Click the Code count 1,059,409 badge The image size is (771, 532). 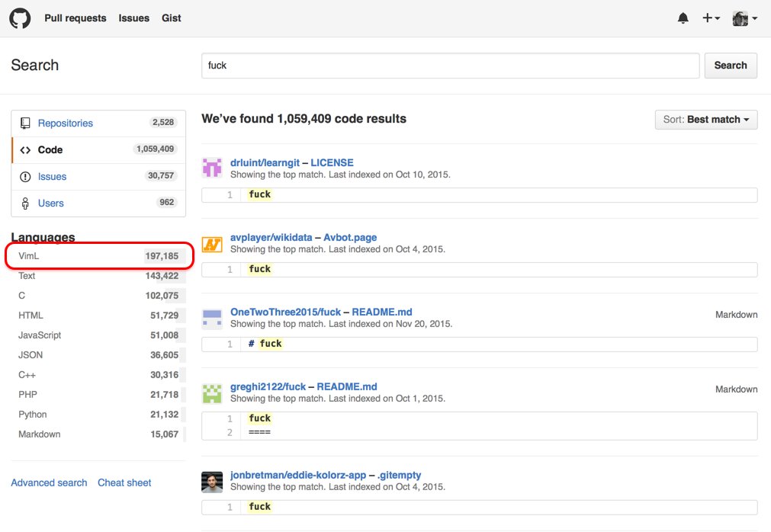pyautogui.click(x=155, y=149)
